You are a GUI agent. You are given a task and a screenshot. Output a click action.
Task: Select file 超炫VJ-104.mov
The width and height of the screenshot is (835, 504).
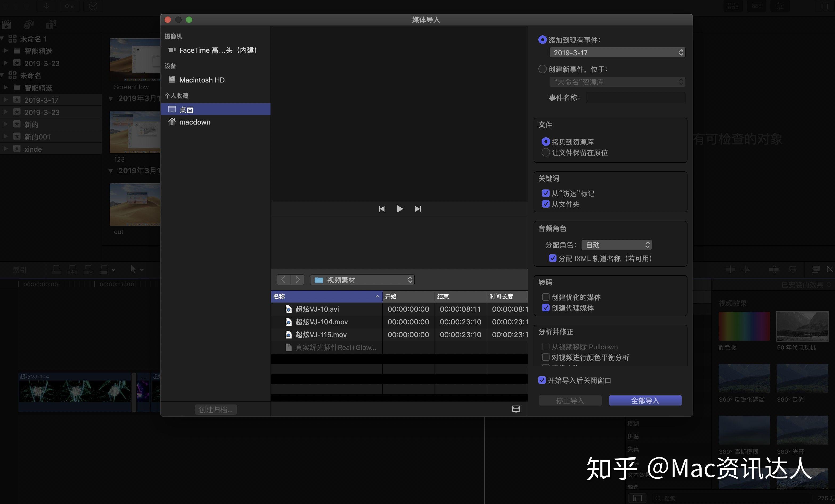[x=327, y=322]
